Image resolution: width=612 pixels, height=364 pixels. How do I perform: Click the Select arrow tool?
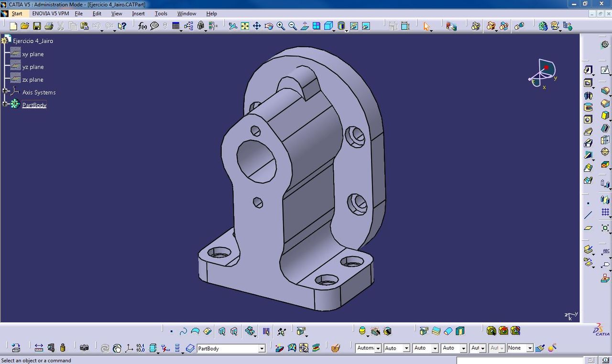click(426, 26)
